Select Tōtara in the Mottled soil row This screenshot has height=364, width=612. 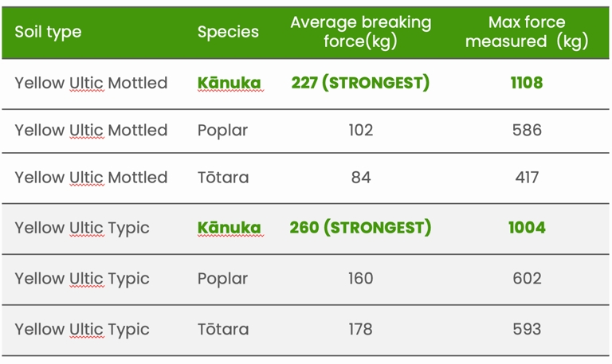pyautogui.click(x=223, y=178)
